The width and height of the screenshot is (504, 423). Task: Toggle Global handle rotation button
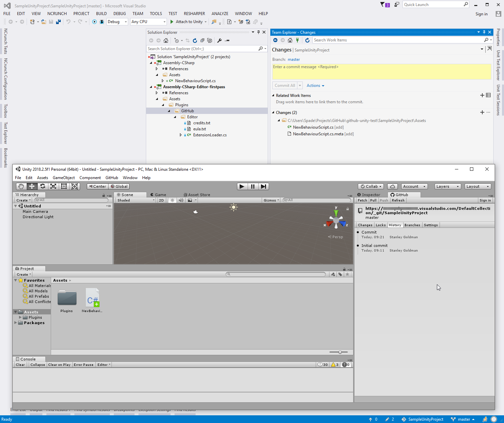(x=119, y=186)
